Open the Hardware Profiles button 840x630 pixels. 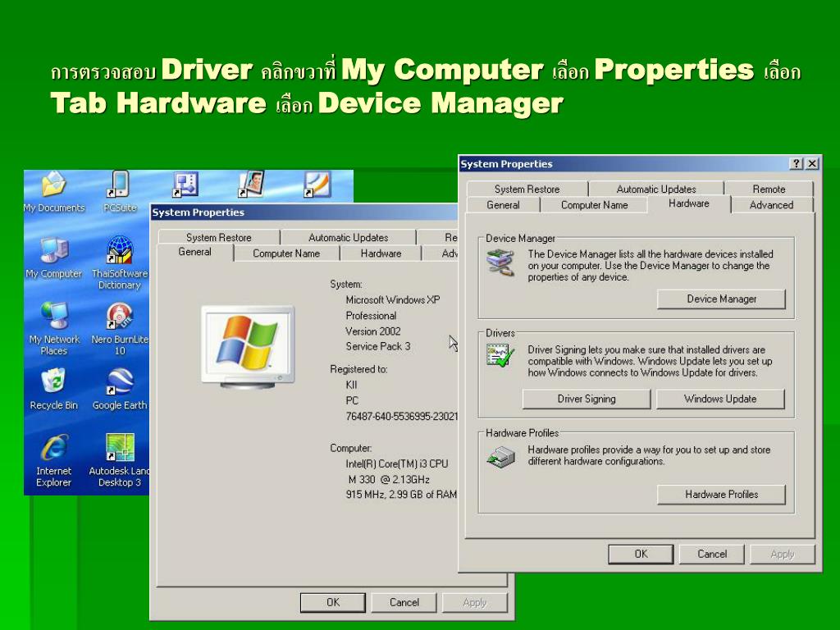[721, 495]
